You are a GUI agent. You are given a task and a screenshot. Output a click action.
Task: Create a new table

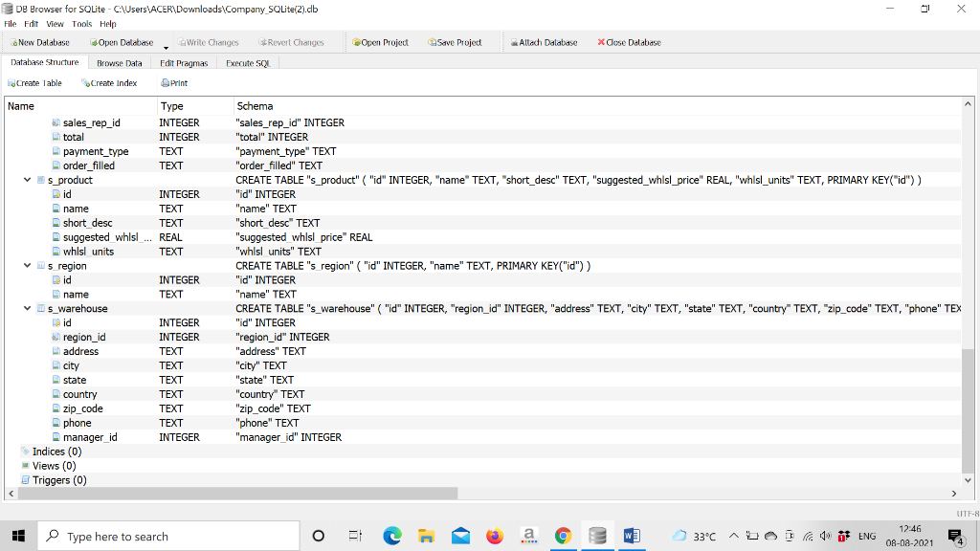[x=34, y=82]
